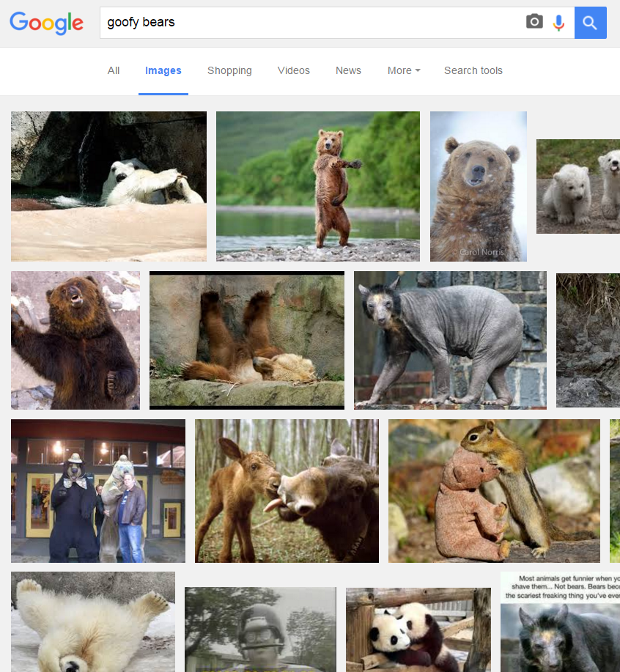Select the Images tab
The height and width of the screenshot is (672, 620).
click(x=163, y=71)
